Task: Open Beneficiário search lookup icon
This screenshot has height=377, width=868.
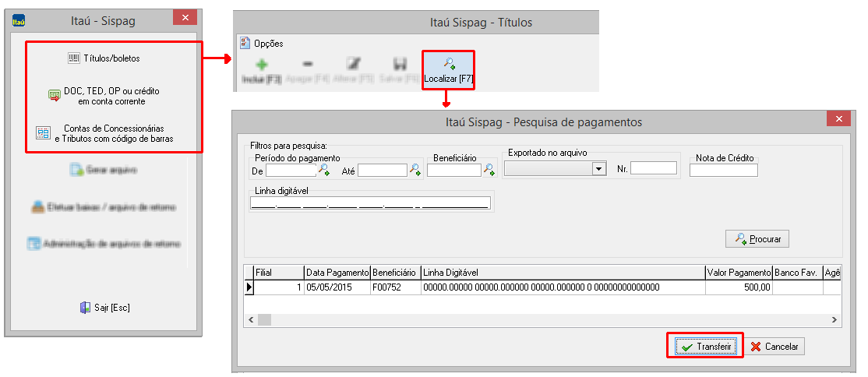Action: 489,171
